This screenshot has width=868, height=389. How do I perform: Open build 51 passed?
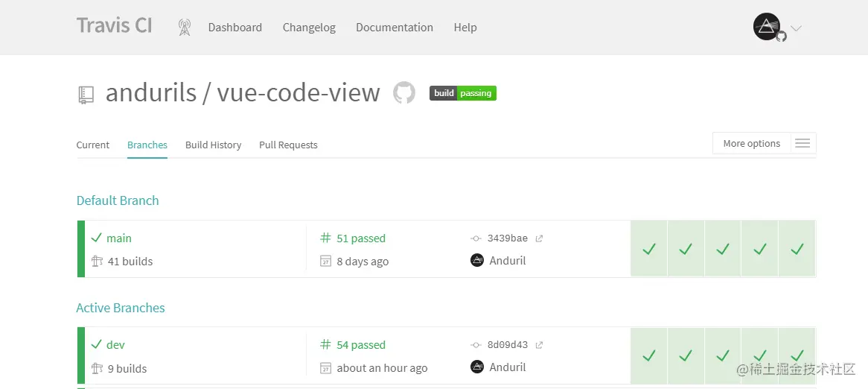pyautogui.click(x=361, y=238)
